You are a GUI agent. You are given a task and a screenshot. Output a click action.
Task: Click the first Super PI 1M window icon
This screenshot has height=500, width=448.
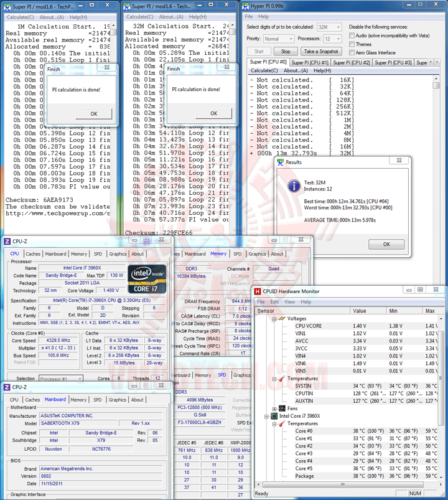pyautogui.click(x=7, y=6)
